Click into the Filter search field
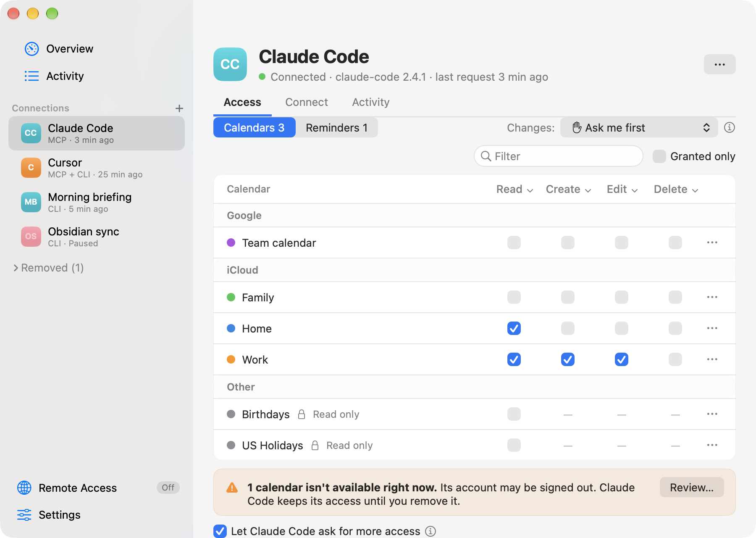Viewport: 756px width, 538px height. pyautogui.click(x=559, y=156)
